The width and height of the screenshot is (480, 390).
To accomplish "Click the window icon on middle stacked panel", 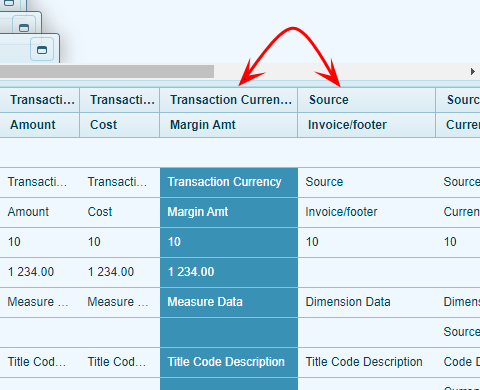I will pyautogui.click(x=24, y=27).
